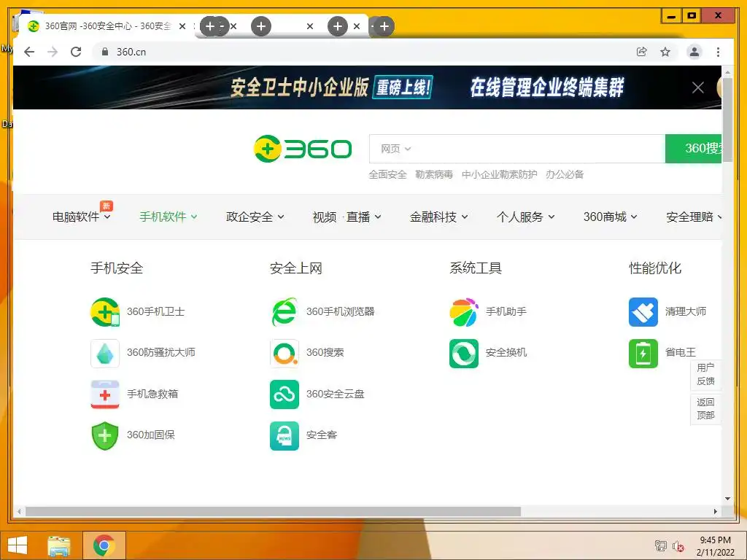Click the horizontal scrollbar thumb
Screen dimensions: 747x560
[273, 511]
